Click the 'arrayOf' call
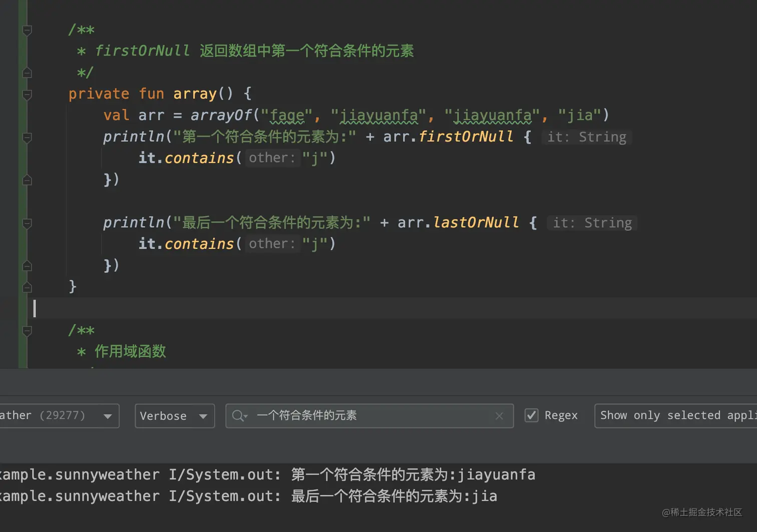The width and height of the screenshot is (757, 532). 221,116
